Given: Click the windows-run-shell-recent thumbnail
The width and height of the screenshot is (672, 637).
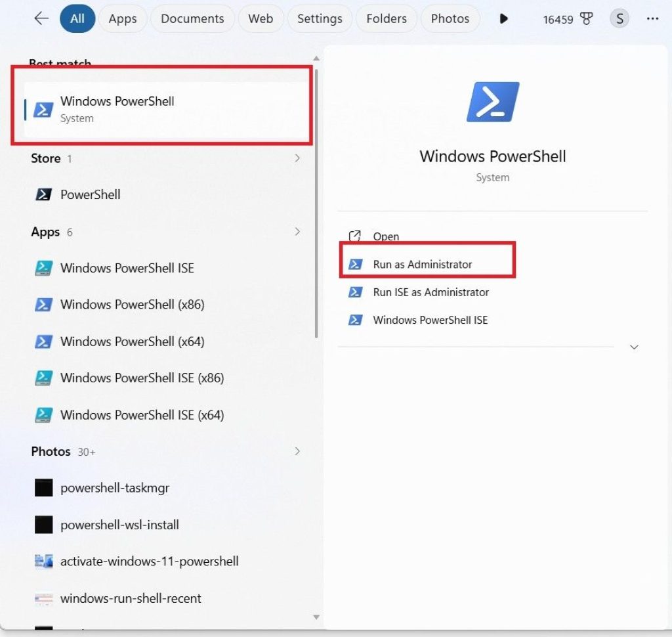Looking at the screenshot, I should coord(44,598).
